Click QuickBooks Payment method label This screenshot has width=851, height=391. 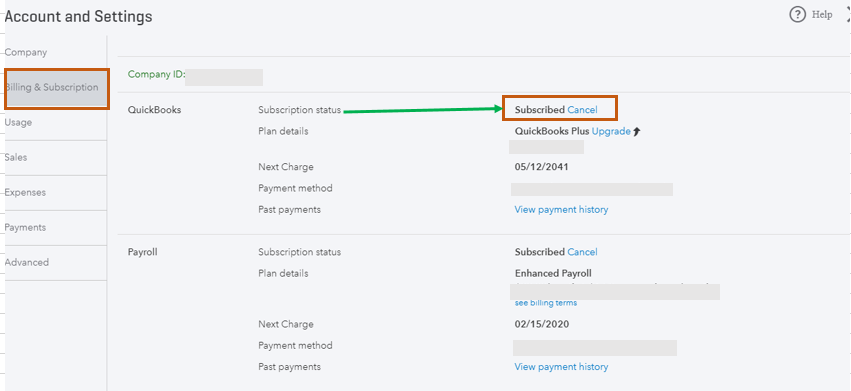click(295, 188)
